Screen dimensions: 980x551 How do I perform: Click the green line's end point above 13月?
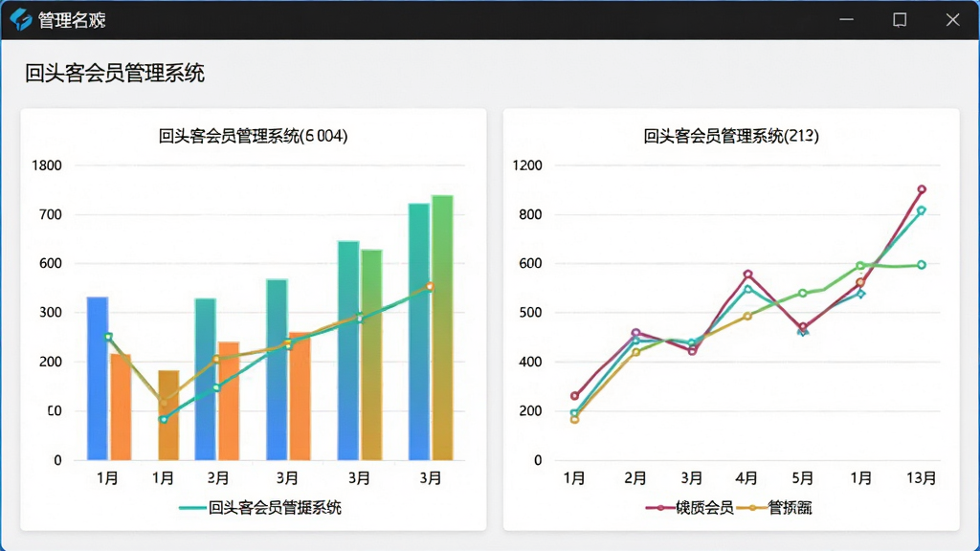[x=922, y=265]
